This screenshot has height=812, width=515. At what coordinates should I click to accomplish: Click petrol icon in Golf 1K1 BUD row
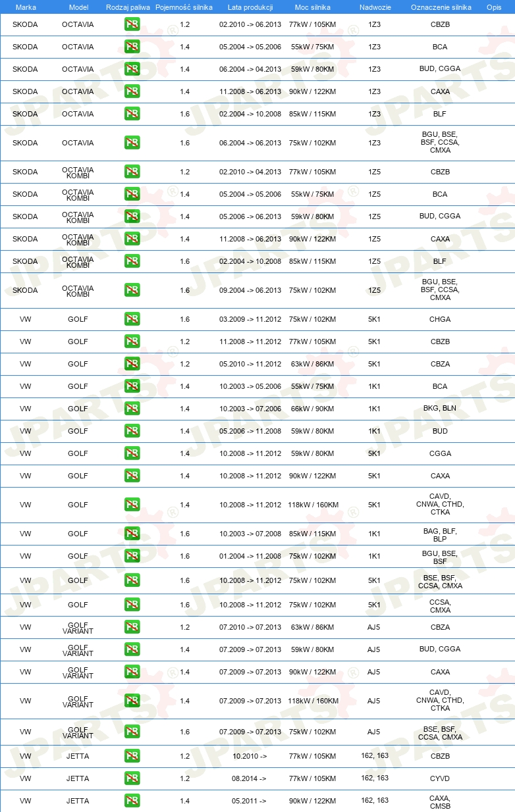pyautogui.click(x=132, y=431)
